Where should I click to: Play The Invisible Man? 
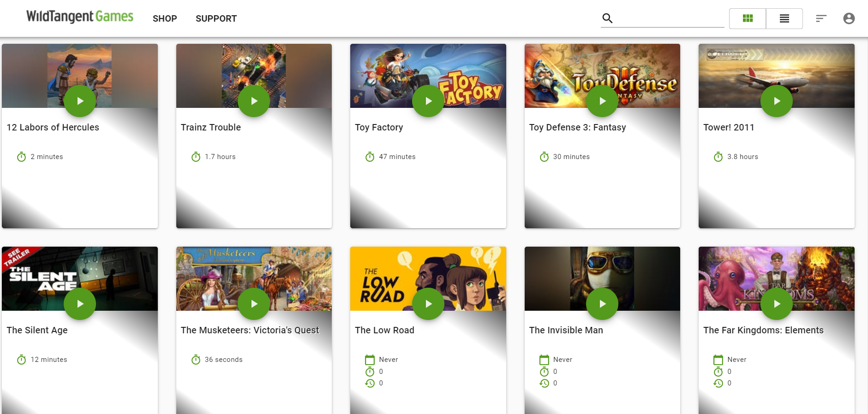click(602, 304)
